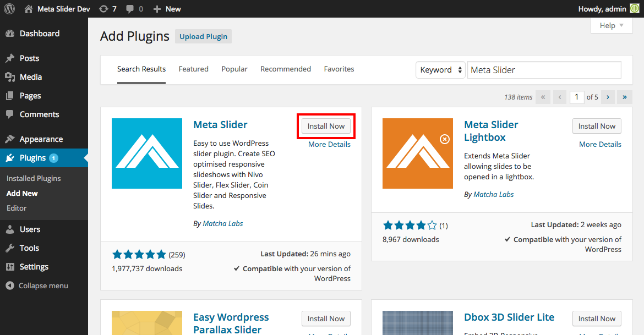The width and height of the screenshot is (644, 335).
Task: Switch to the Featured tab
Action: tap(193, 69)
